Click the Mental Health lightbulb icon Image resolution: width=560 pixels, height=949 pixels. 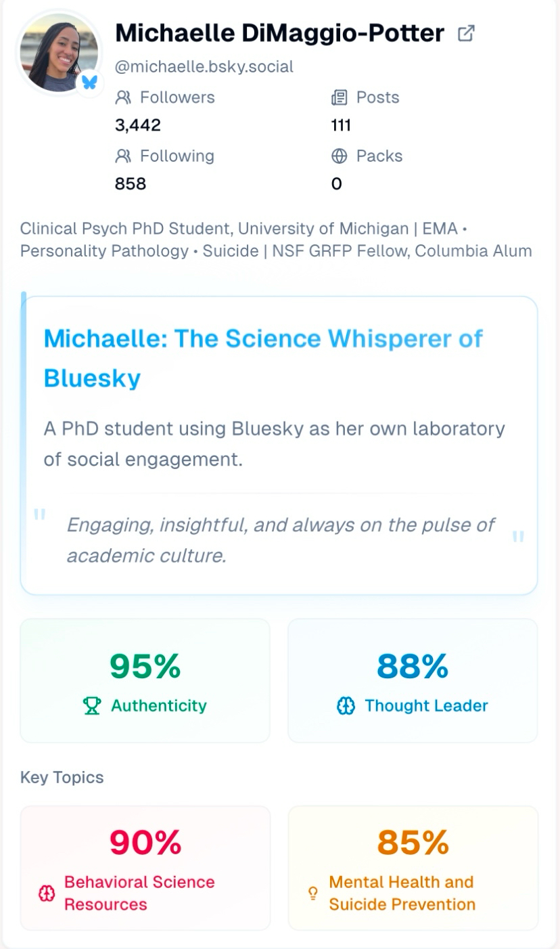tap(312, 893)
